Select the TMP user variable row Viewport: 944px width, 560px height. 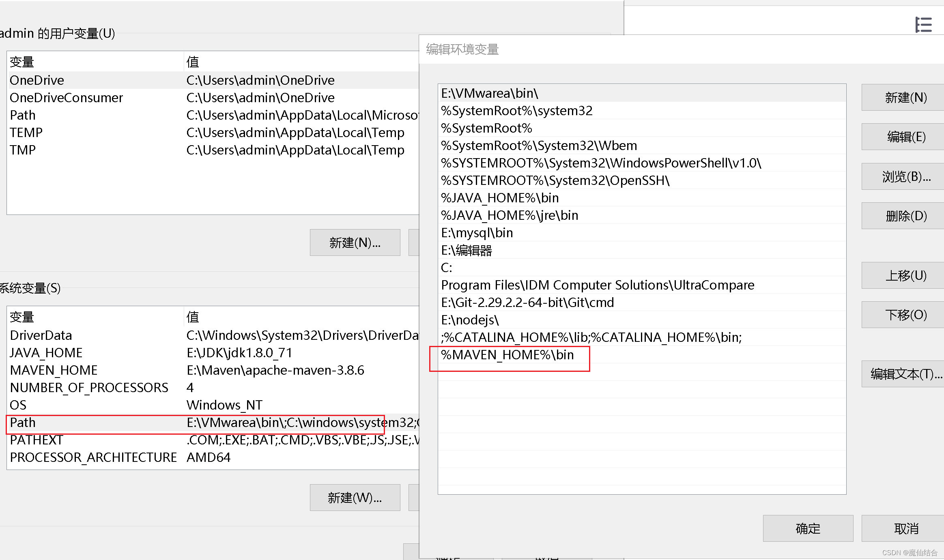(213, 150)
